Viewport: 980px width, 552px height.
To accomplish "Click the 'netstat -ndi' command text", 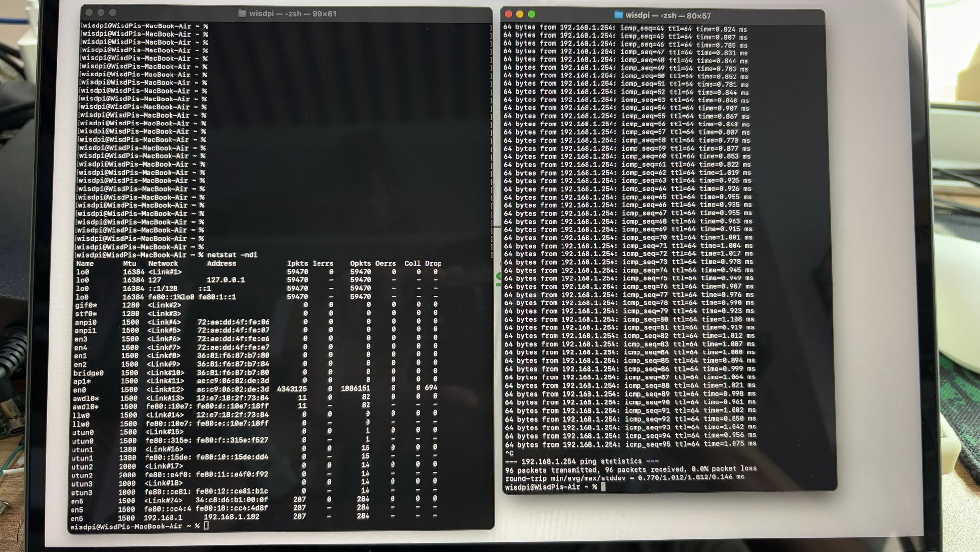I will 232,255.
